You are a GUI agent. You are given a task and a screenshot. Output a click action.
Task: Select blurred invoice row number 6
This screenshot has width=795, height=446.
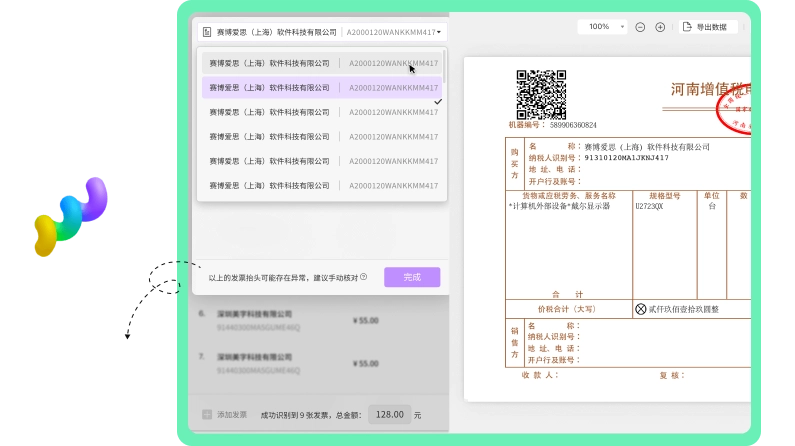point(318,320)
